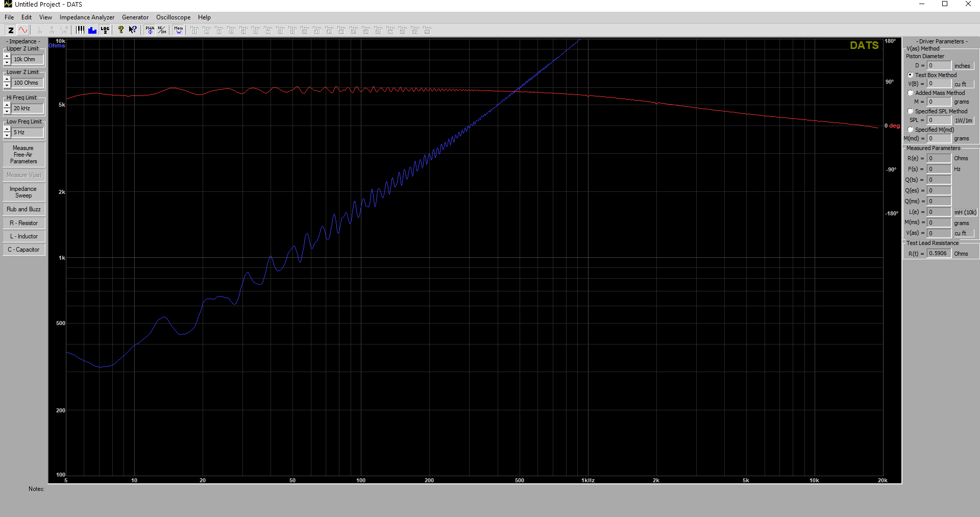Open the Impedance Analyzer menu
980x517 pixels.
pyautogui.click(x=87, y=17)
